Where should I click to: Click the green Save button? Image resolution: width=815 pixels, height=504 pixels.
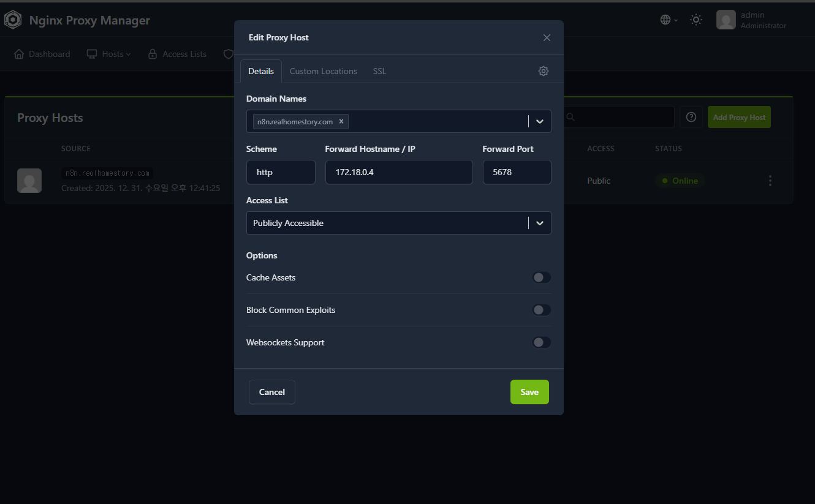[529, 392]
